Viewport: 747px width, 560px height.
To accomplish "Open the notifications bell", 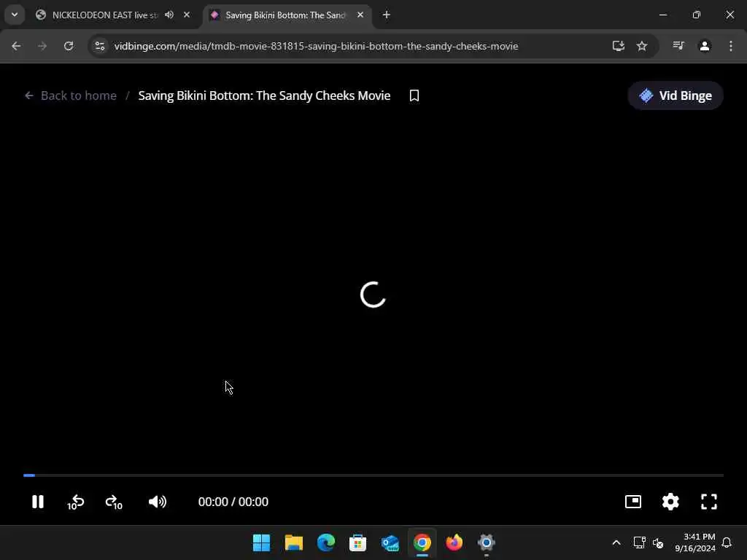I will click(x=727, y=542).
